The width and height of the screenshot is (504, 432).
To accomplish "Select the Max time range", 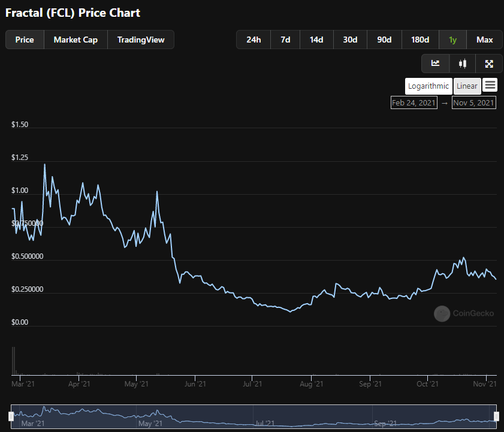I will pyautogui.click(x=484, y=40).
